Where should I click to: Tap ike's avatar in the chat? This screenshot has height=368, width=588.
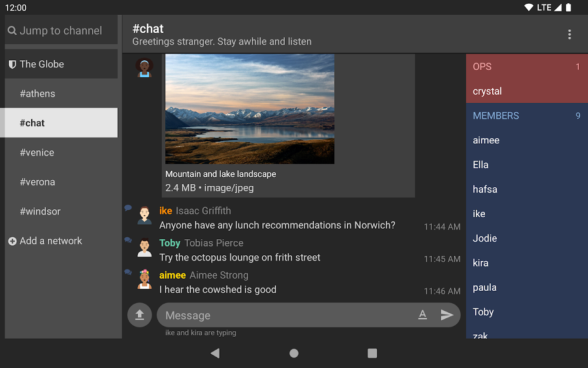(x=145, y=215)
